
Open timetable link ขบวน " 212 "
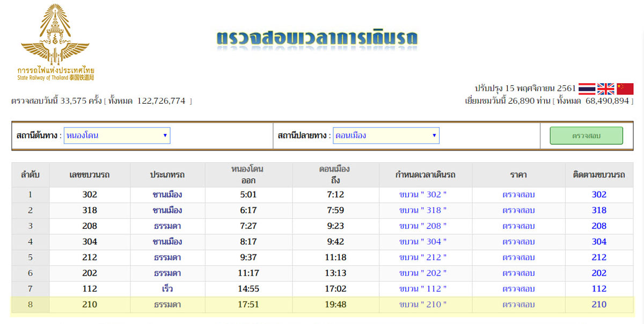423,257
